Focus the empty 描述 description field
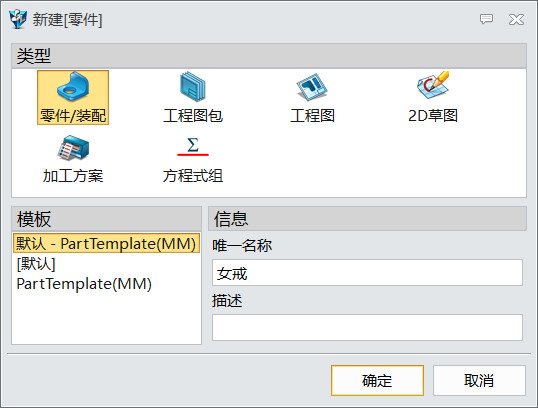 367,327
